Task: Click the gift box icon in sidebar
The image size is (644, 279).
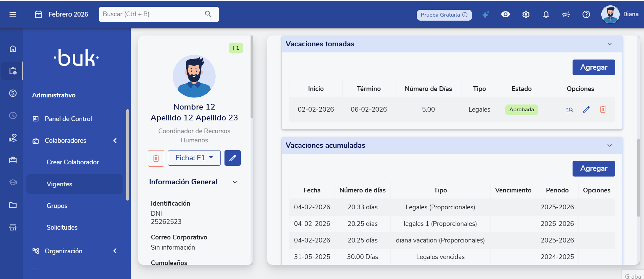Action: point(13,160)
